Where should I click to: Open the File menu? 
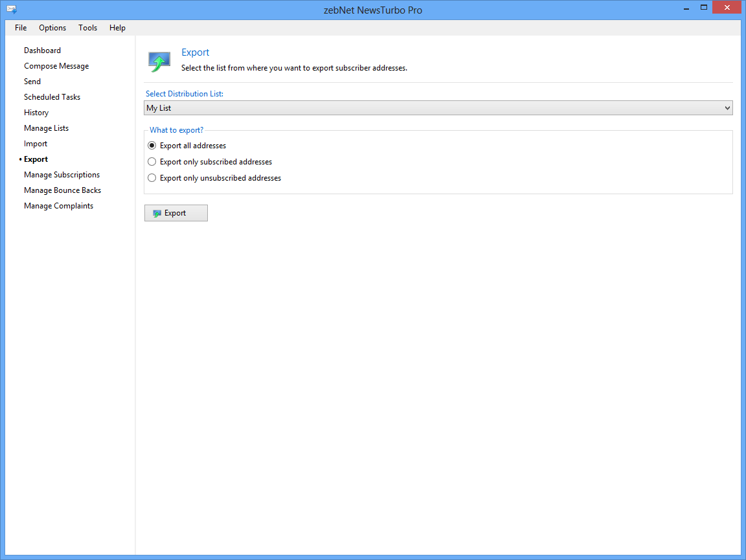(21, 28)
